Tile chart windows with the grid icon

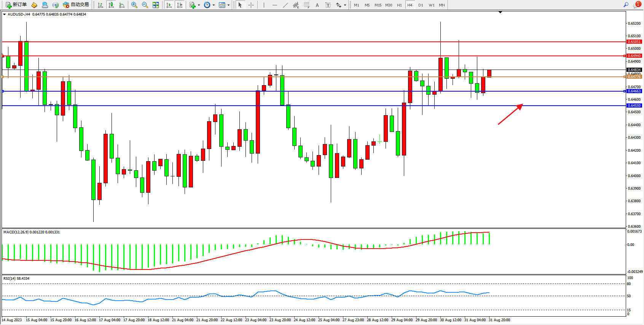click(x=156, y=5)
